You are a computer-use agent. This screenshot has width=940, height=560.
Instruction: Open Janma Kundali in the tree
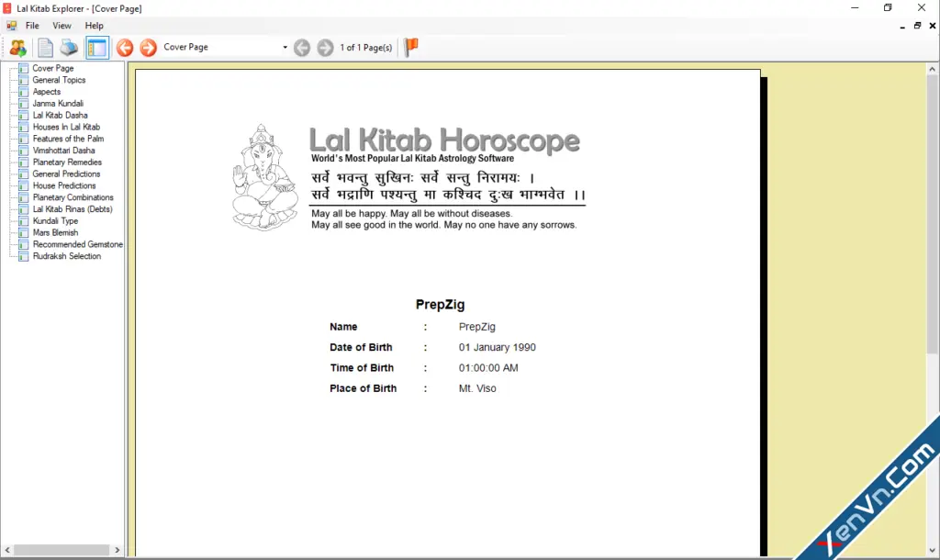coord(58,103)
